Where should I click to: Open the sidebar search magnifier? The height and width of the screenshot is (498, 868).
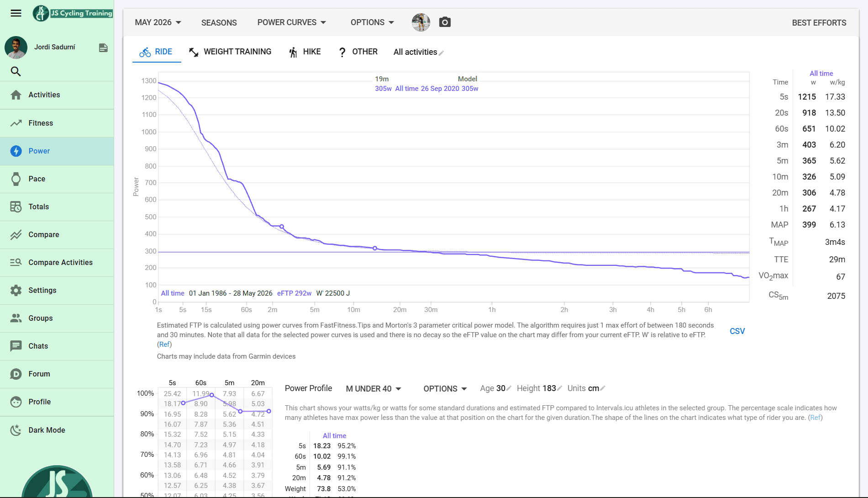click(x=16, y=71)
